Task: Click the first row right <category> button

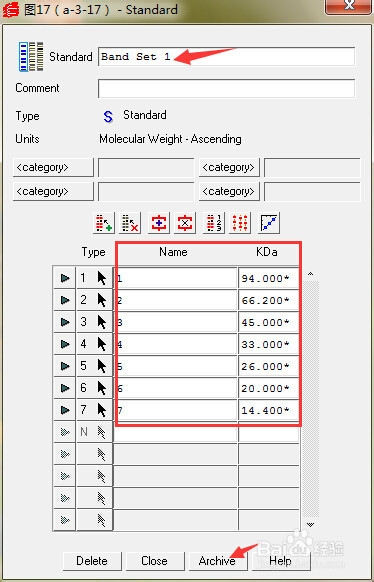Action: pos(229,167)
